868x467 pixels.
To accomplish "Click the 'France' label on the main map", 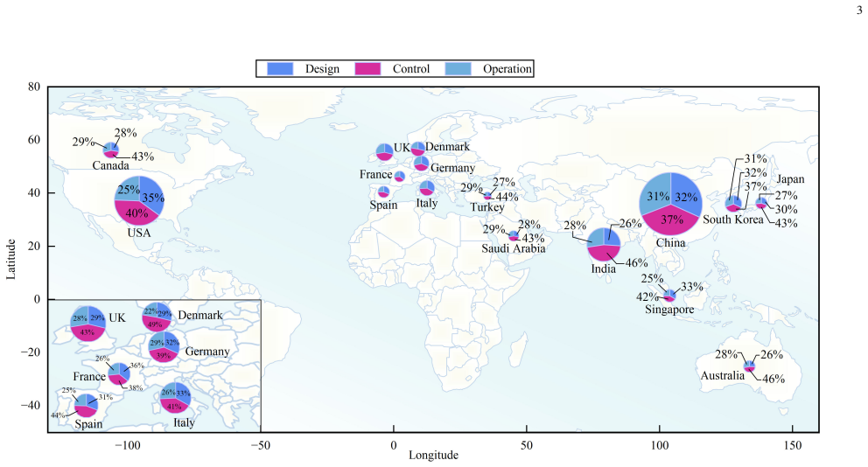I will [376, 175].
